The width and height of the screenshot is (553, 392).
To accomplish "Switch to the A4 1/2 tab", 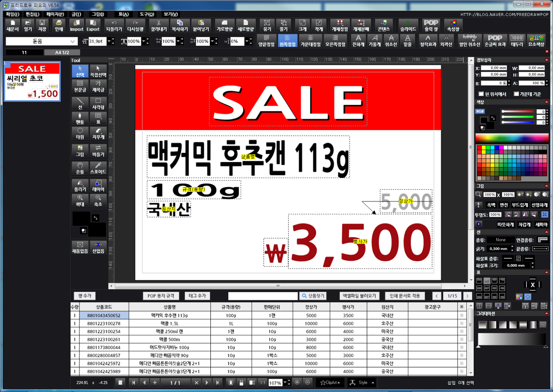I will (62, 52).
